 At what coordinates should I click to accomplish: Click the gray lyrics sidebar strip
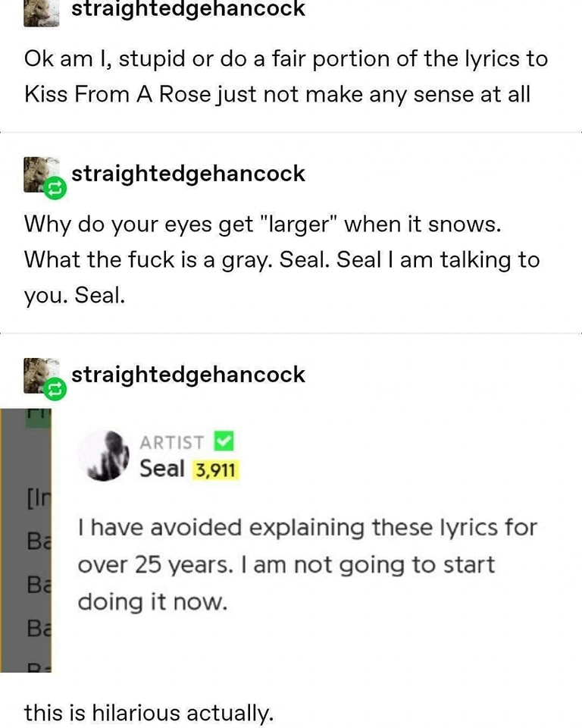click(x=26, y=541)
